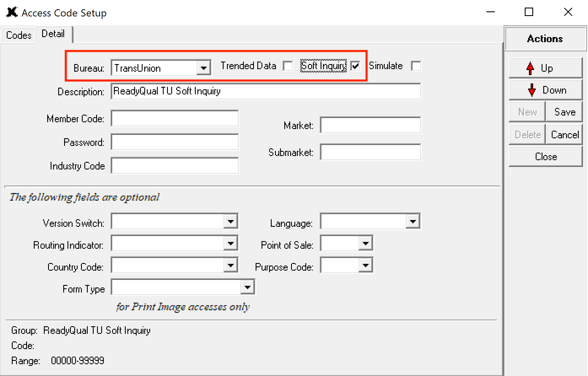The image size is (588, 376).
Task: Cancel the current edits
Action: [564, 134]
